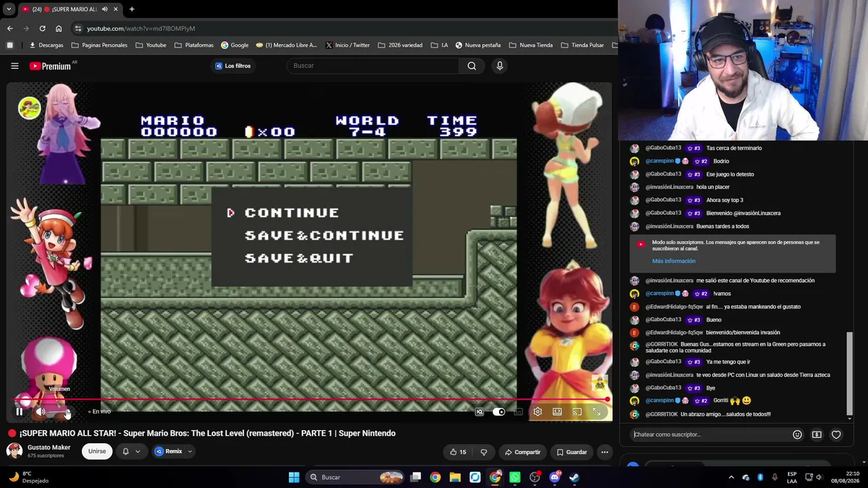This screenshot has height=488, width=868.
Task: Cast the video to a device
Action: coord(577,411)
